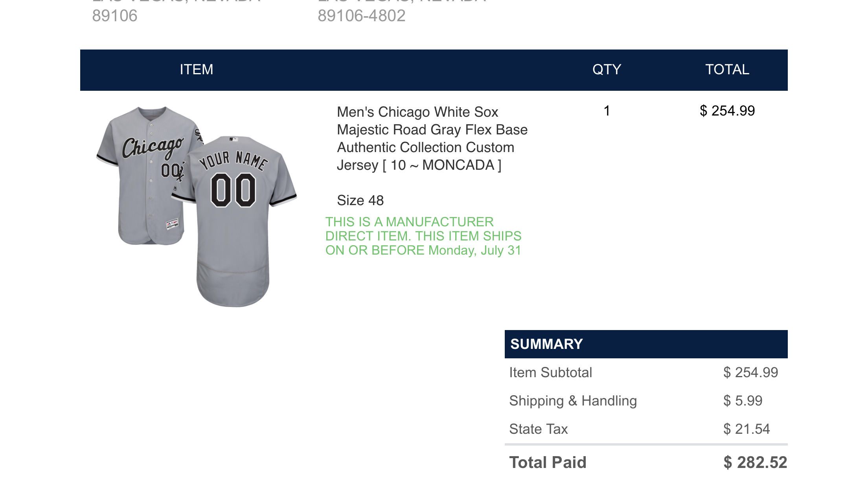Click the State Tax label
The image size is (868, 488).
click(538, 429)
